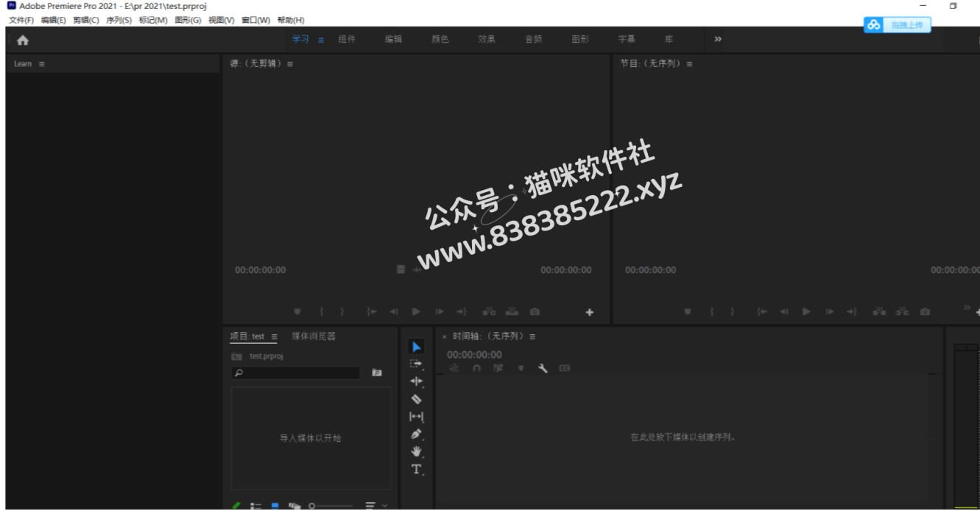The height and width of the screenshot is (511, 980).
Task: Click the find bin icon beside search
Action: click(x=377, y=373)
